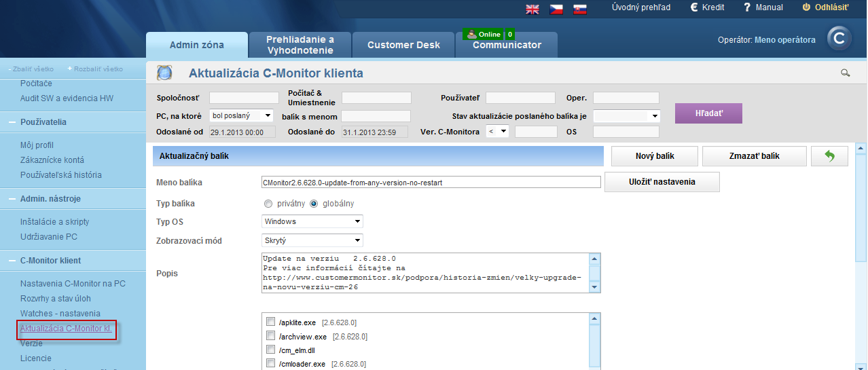Click the OS filter input field
This screenshot has width=868, height=370.
tap(626, 132)
